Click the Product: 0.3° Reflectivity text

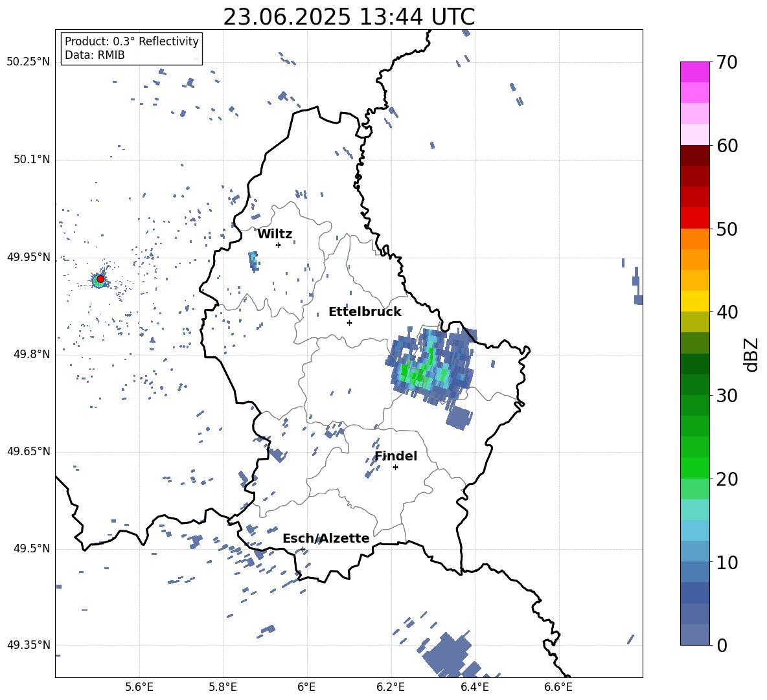coord(132,41)
